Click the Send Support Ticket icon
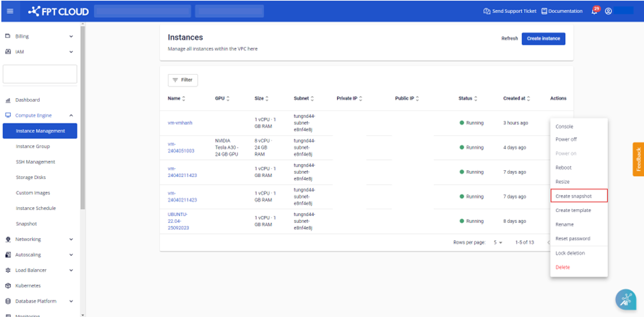The width and height of the screenshot is (644, 317). coord(486,11)
